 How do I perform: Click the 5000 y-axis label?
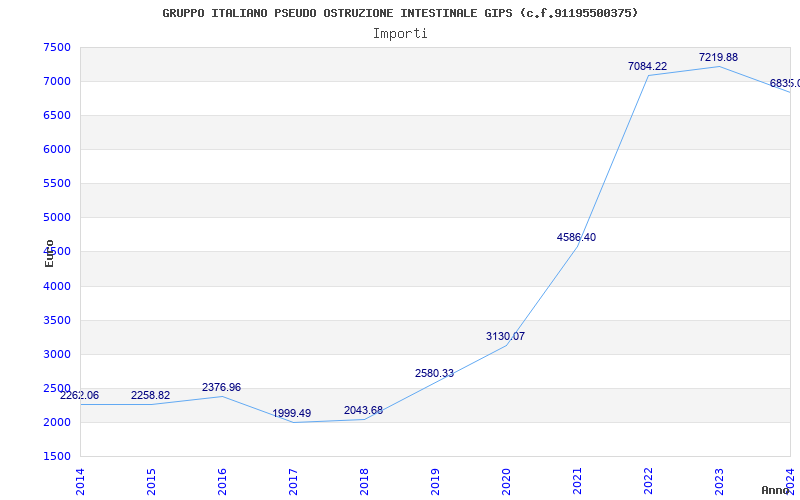pyautogui.click(x=57, y=217)
